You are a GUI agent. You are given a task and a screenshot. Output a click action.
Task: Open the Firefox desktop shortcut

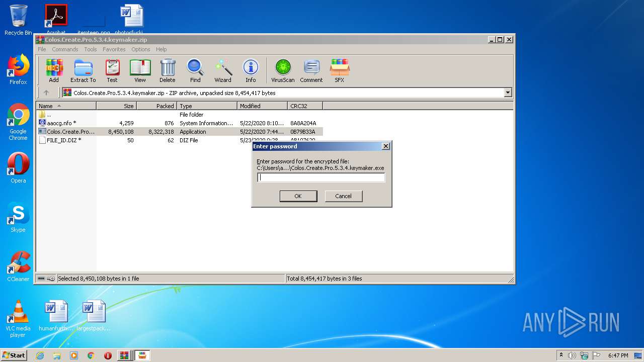tap(18, 70)
